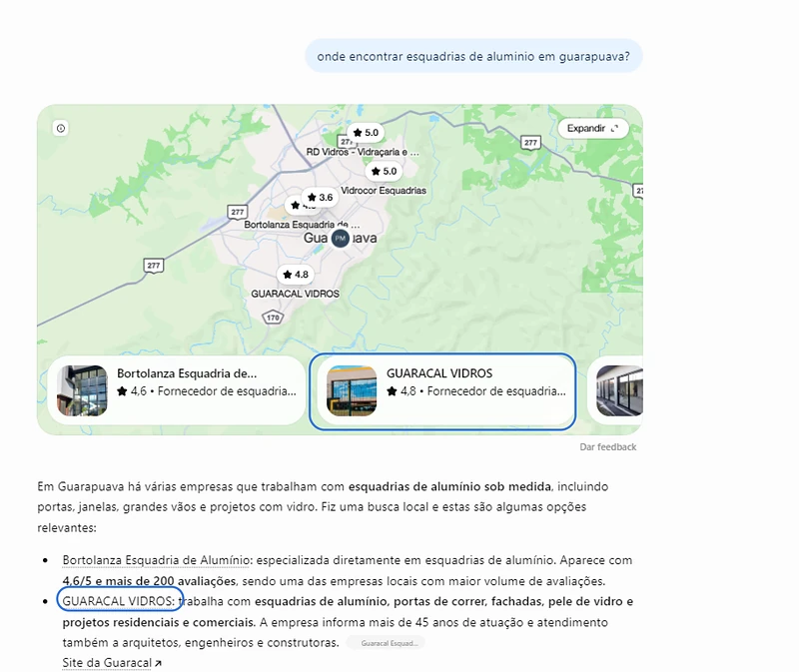Click the Bortolanza card thumbnail photo
This screenshot has width=799, height=672.
click(x=82, y=390)
